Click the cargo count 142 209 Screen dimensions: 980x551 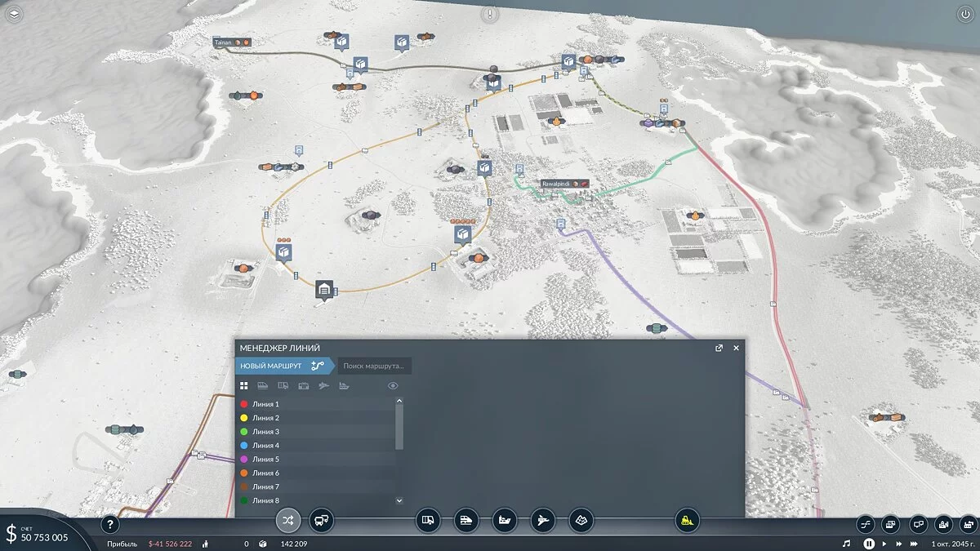(x=294, y=544)
